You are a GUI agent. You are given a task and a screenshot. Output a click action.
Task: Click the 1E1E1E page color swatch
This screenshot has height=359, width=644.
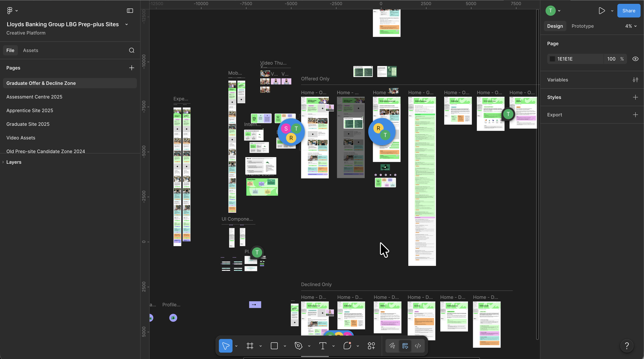coord(552,59)
